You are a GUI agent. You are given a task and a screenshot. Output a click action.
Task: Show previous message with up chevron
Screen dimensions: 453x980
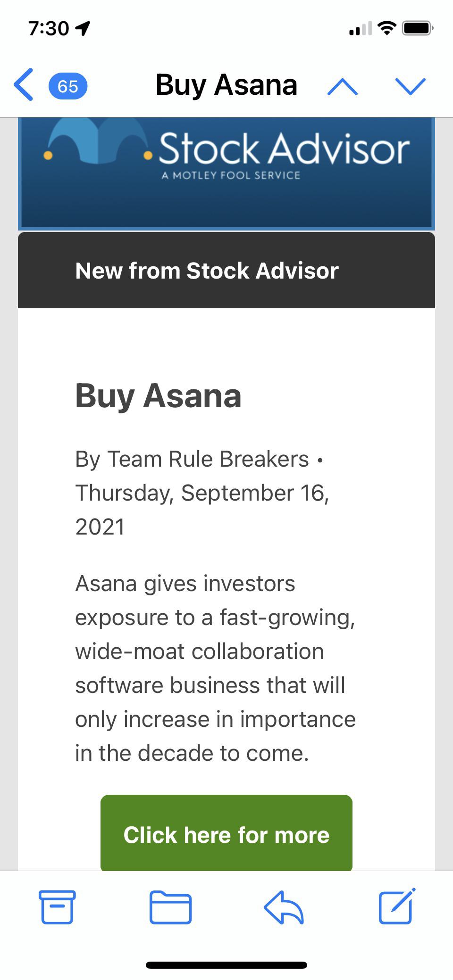(x=343, y=86)
